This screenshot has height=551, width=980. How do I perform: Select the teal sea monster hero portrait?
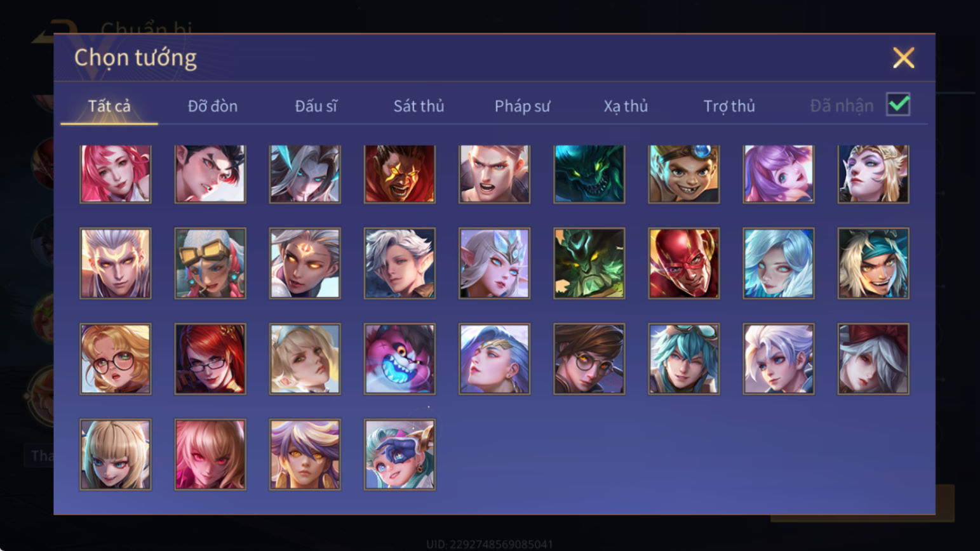click(x=589, y=174)
